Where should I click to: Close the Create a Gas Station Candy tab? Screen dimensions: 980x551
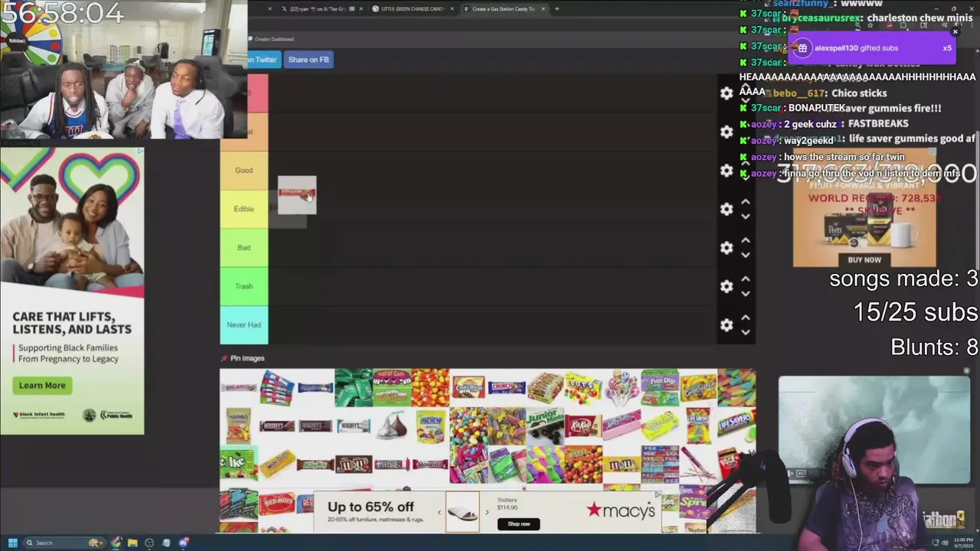(x=544, y=9)
